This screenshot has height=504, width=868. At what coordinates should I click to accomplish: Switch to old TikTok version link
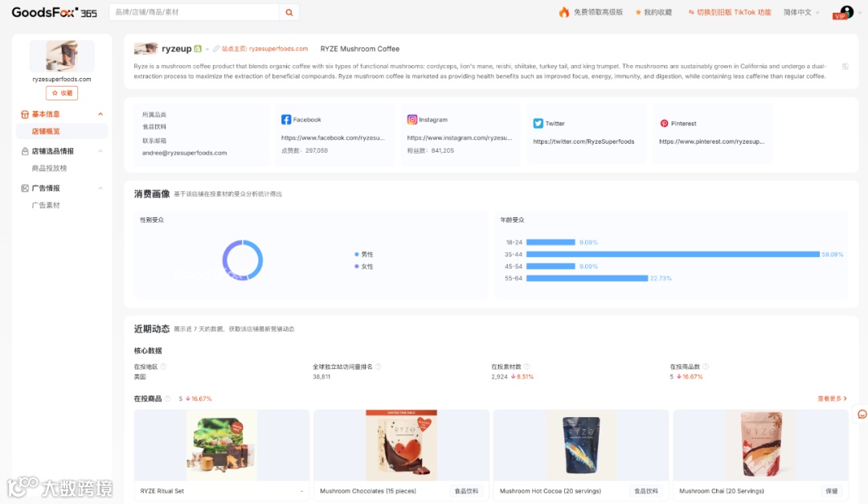[x=734, y=12]
